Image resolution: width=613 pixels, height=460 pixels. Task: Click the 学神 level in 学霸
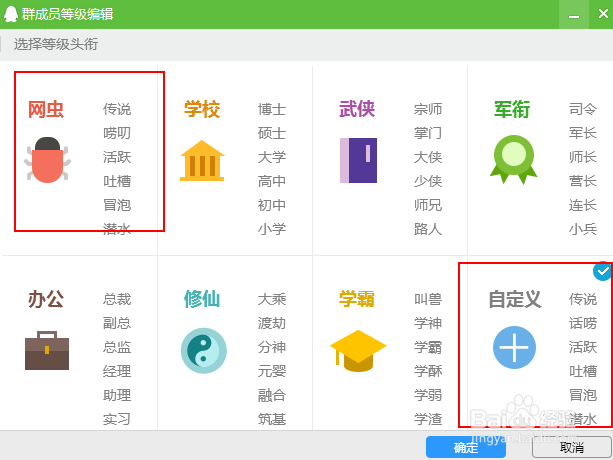pyautogui.click(x=428, y=323)
